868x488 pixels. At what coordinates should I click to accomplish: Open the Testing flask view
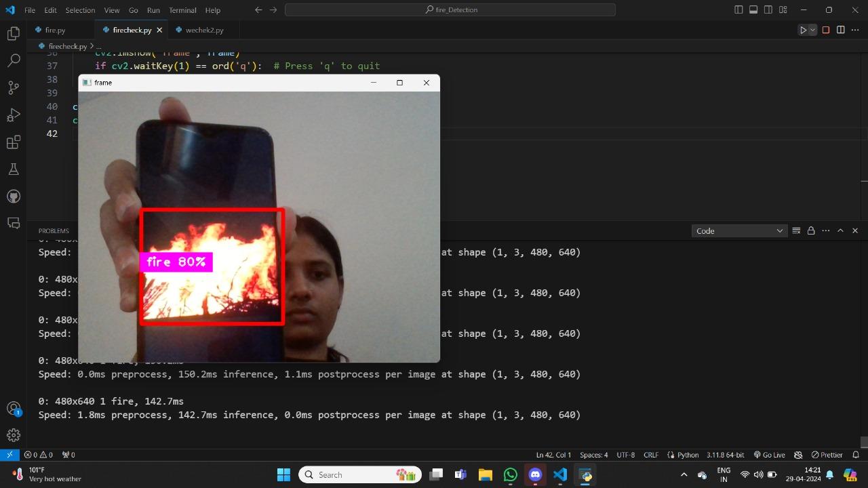tap(14, 169)
